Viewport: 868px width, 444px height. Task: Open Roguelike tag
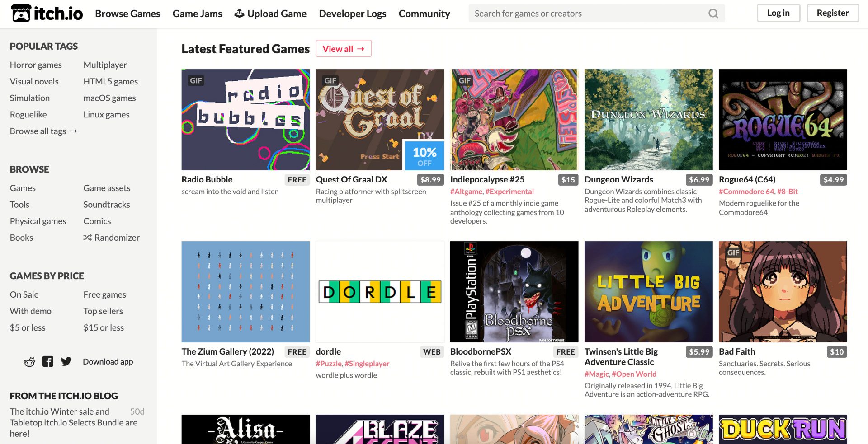point(28,115)
